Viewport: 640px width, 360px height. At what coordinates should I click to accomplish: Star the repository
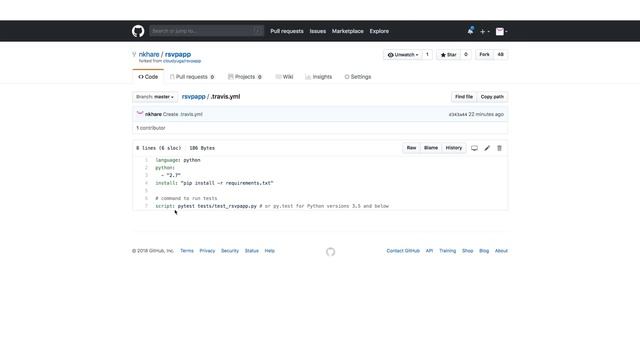[x=448, y=55]
